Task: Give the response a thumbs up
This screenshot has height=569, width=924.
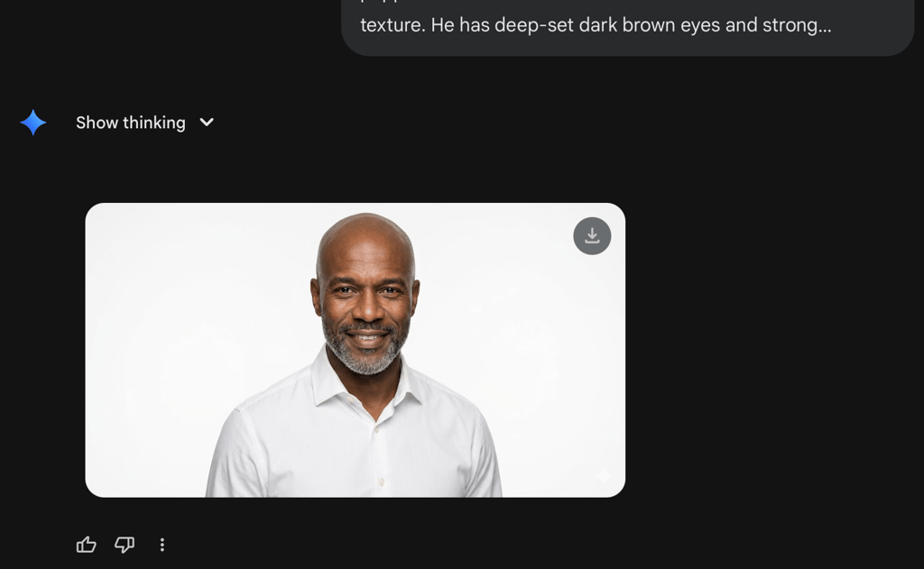Action: click(86, 545)
